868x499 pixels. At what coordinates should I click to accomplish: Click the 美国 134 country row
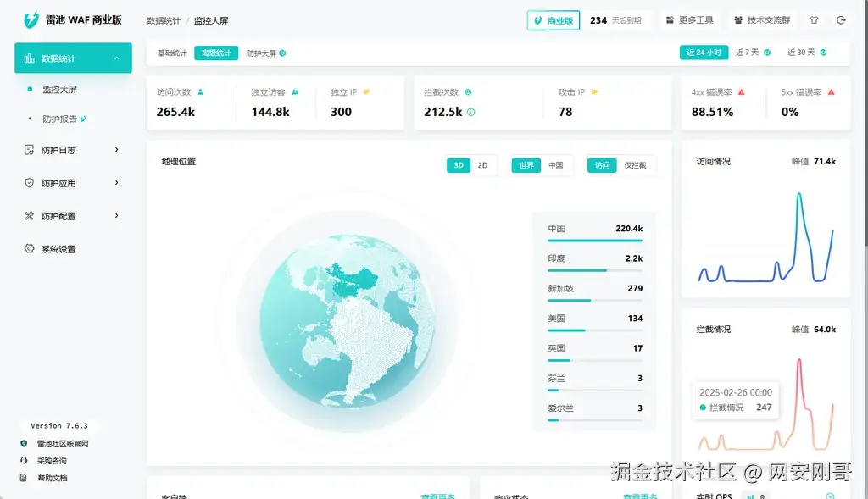coord(595,321)
